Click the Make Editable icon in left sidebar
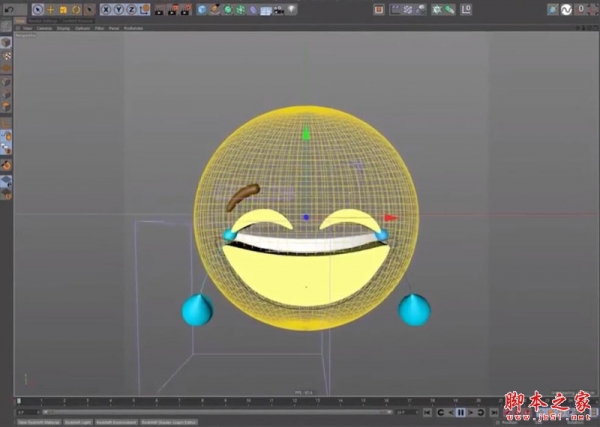This screenshot has height=427, width=600. tap(7, 43)
